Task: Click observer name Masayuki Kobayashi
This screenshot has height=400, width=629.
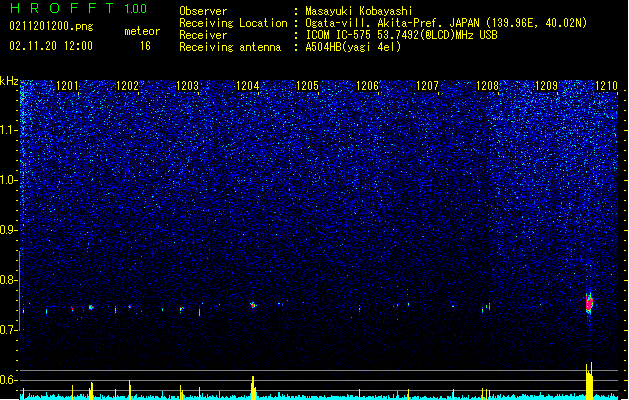Action: pos(359,11)
